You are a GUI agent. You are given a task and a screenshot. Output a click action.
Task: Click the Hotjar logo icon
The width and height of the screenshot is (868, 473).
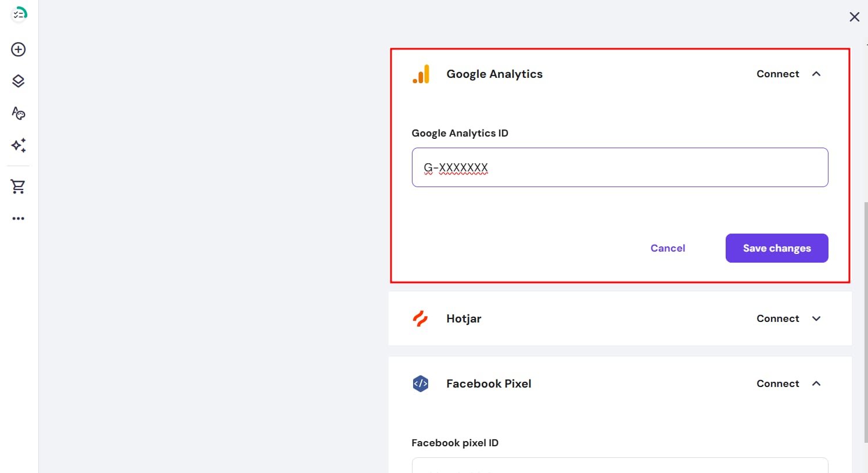[x=420, y=318]
